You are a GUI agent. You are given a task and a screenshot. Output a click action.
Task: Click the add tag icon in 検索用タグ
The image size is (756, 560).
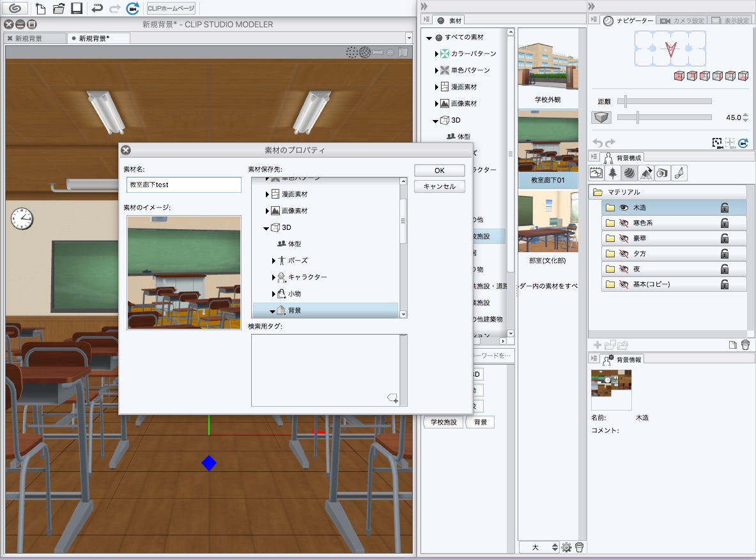tap(392, 398)
